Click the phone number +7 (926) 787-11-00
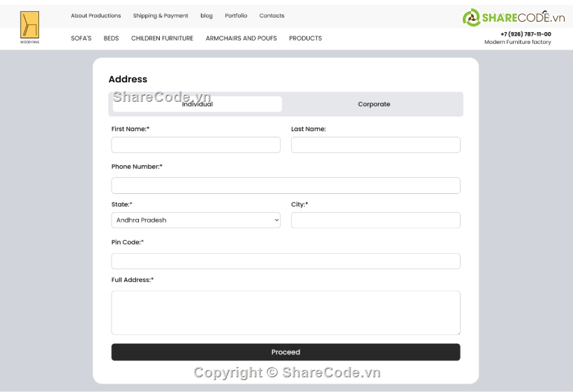This screenshot has height=392, width=573. click(x=525, y=33)
